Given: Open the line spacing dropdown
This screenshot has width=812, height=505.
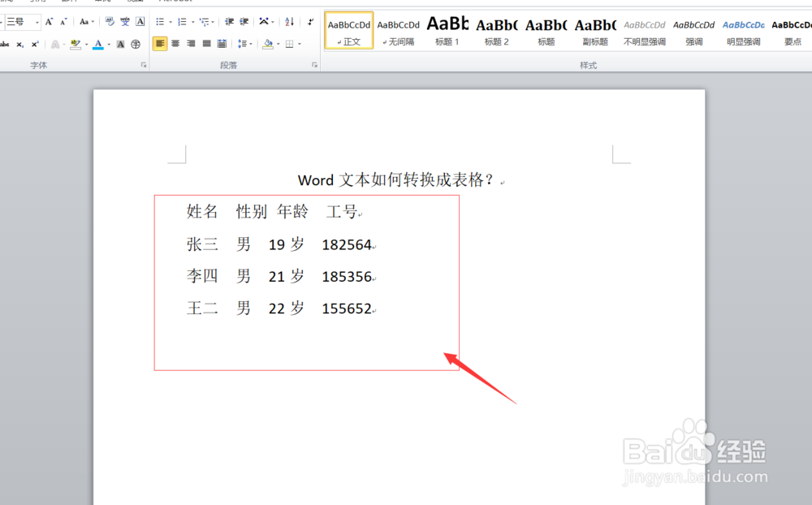Looking at the screenshot, I should coord(245,44).
